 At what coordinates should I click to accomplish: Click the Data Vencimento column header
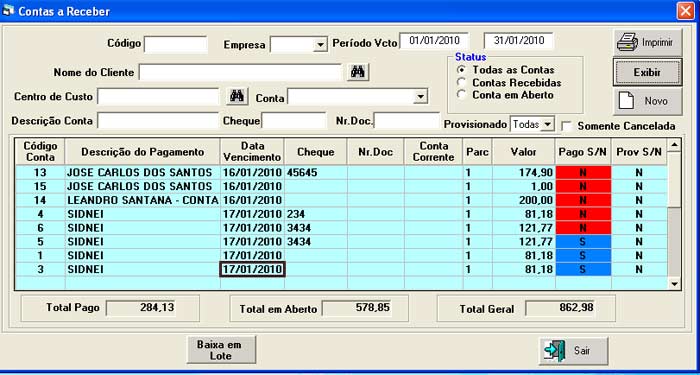click(252, 152)
